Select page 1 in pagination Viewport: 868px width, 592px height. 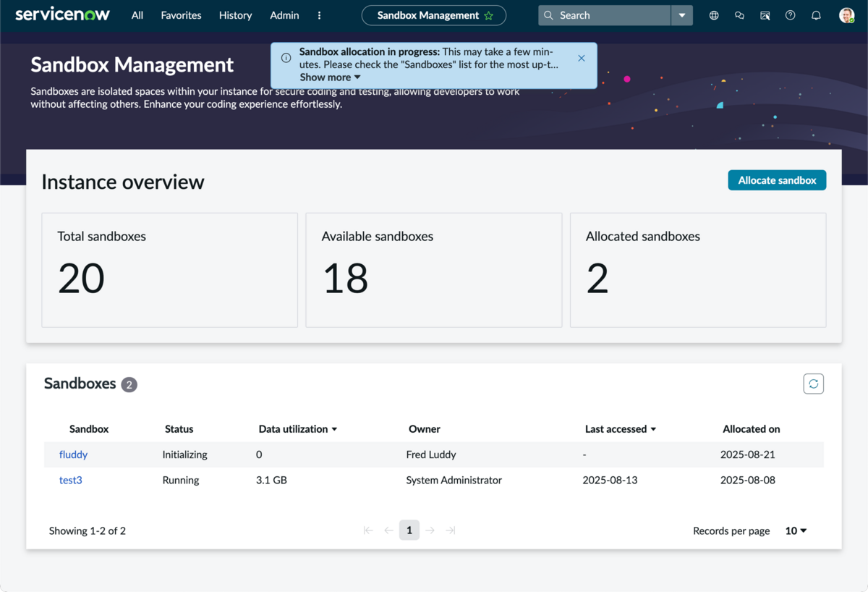[x=409, y=530]
